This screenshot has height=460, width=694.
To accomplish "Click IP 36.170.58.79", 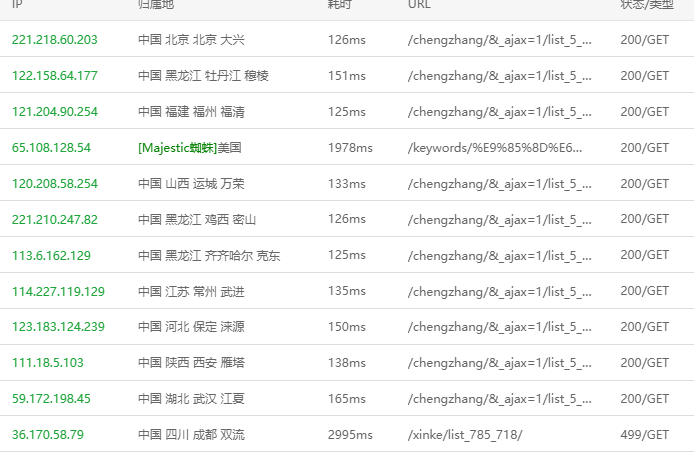I will (x=47, y=434).
